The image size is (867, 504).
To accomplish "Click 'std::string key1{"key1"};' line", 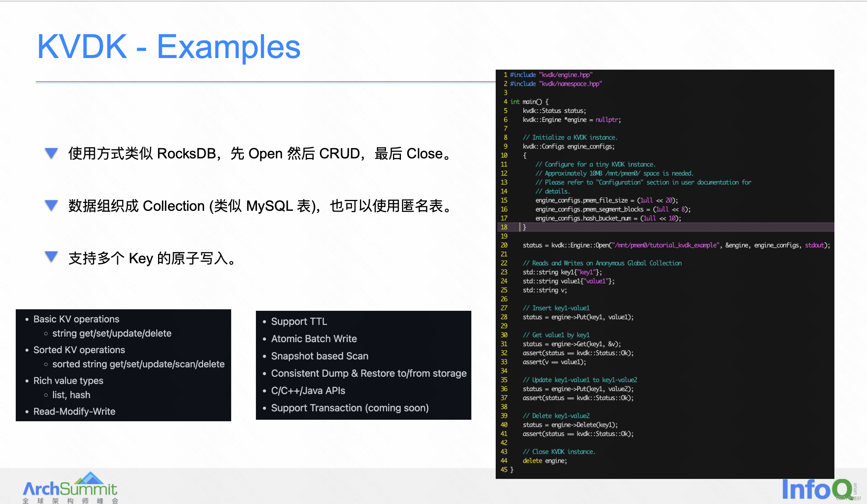I will tap(562, 272).
